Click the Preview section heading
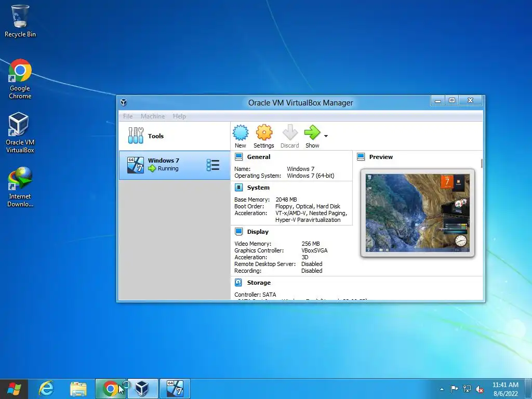This screenshot has width=532, height=399. click(381, 157)
